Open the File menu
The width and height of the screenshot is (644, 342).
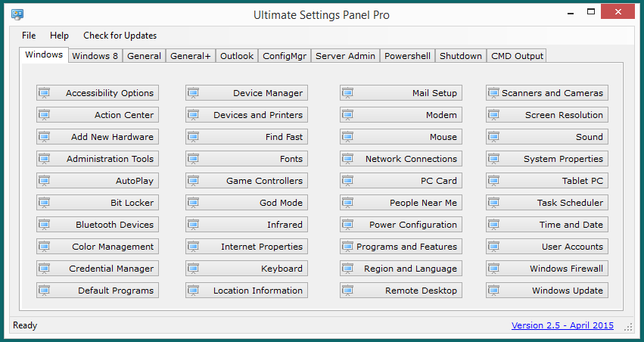click(x=29, y=36)
